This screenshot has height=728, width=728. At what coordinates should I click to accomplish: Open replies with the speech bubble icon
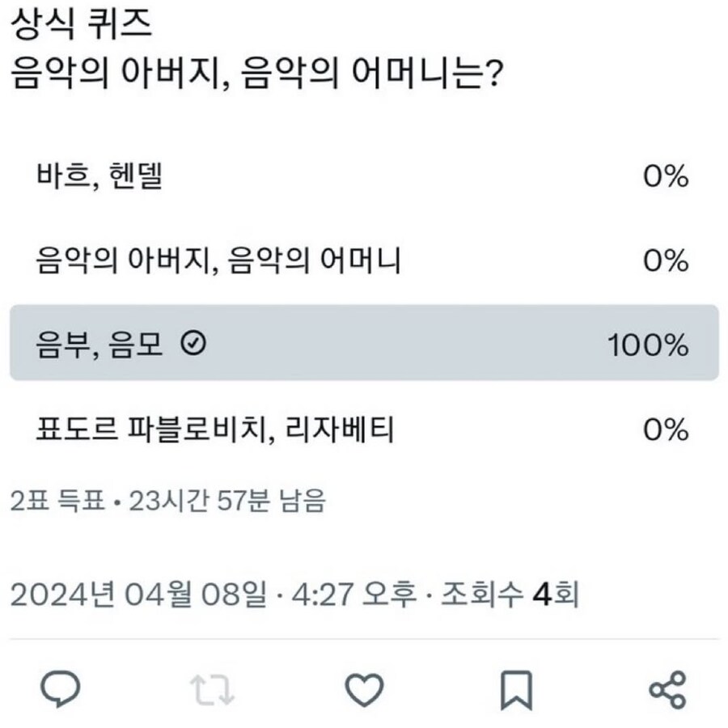[x=58, y=689]
